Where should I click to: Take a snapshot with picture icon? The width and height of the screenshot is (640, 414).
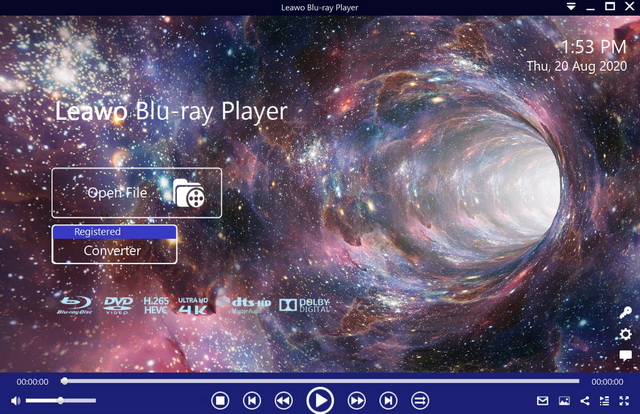[564, 401]
